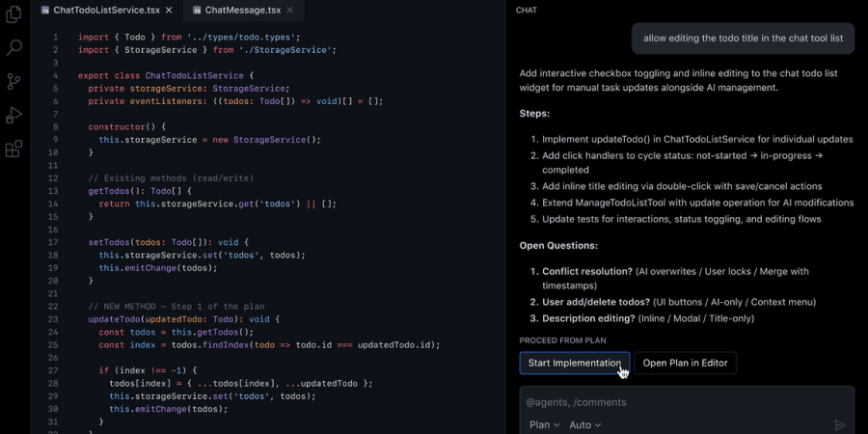868x434 pixels.
Task: Click 'import { StorageService }' line
Action: pos(207,50)
